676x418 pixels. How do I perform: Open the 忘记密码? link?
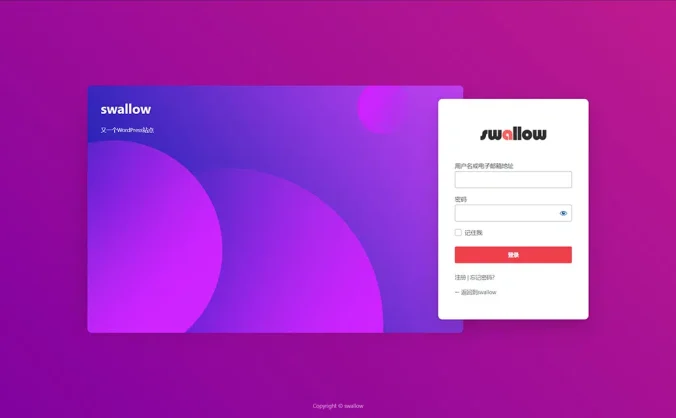[482, 277]
